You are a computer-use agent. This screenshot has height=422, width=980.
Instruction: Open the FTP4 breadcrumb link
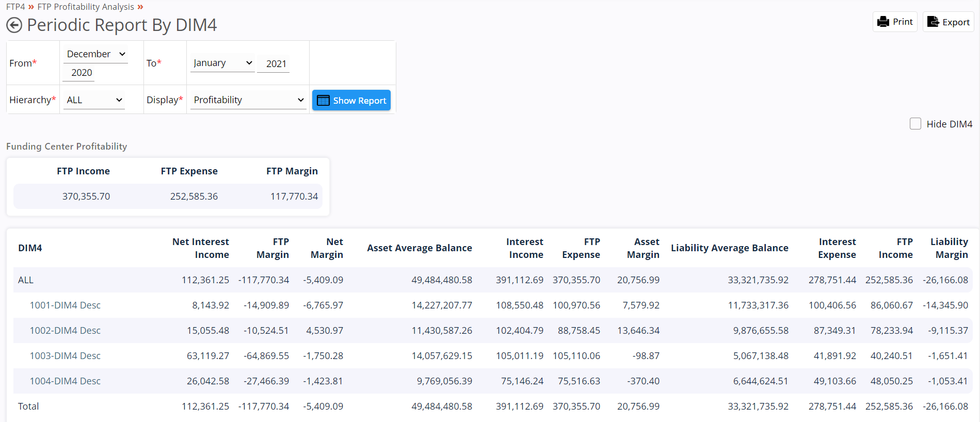[15, 7]
